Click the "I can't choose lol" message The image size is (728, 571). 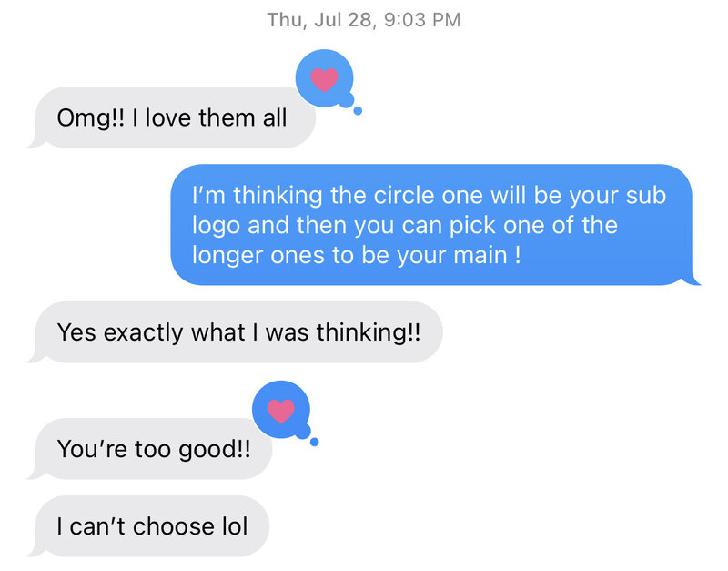click(x=147, y=526)
